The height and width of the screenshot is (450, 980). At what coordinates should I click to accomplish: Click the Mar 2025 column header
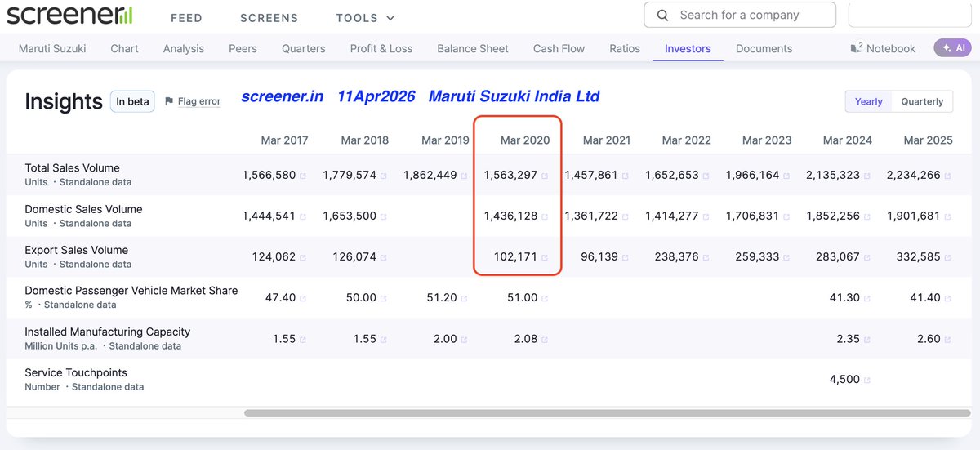click(x=928, y=140)
